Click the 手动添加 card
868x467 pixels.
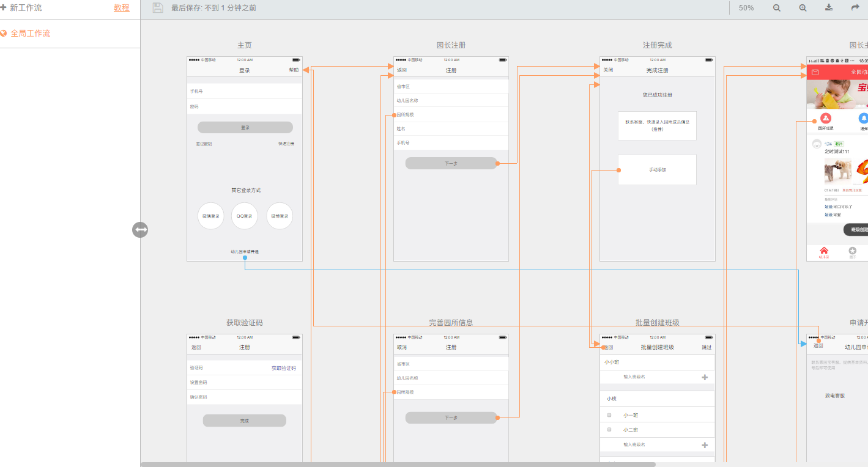[657, 169]
